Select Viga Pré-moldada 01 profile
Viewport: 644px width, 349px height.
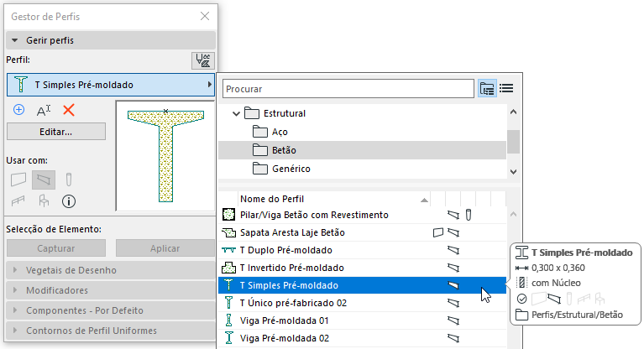pos(363,320)
